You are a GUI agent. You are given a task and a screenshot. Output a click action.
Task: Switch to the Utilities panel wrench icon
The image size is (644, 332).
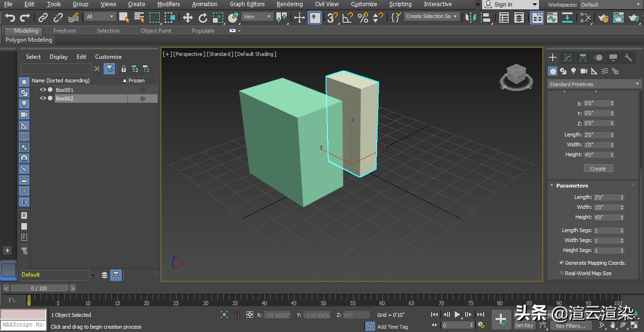627,57
